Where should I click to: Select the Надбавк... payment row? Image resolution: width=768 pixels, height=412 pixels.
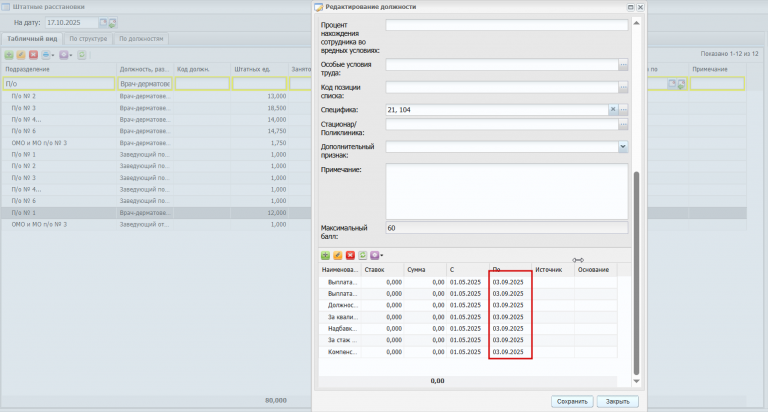point(468,329)
